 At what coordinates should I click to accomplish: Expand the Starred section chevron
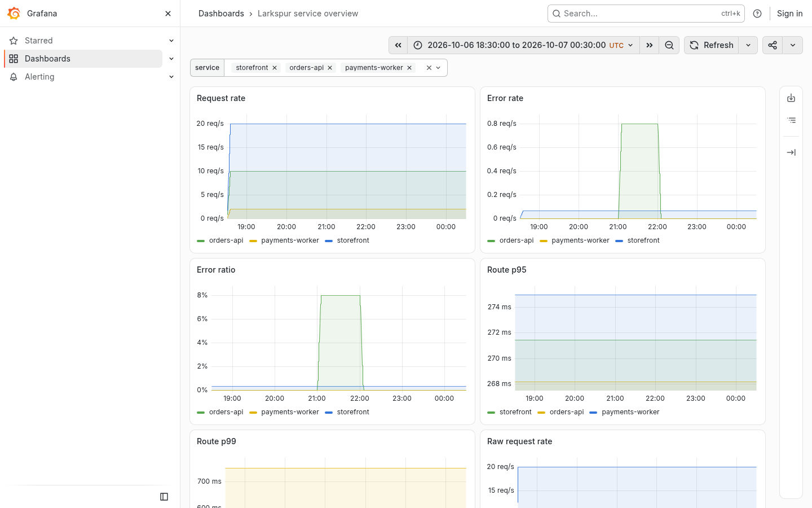(x=171, y=41)
